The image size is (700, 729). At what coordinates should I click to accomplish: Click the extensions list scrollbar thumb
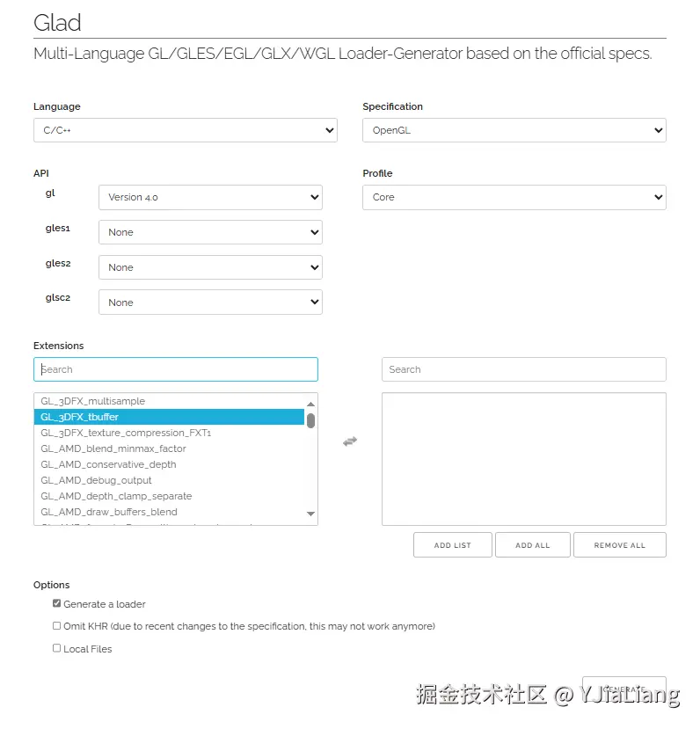(x=311, y=420)
